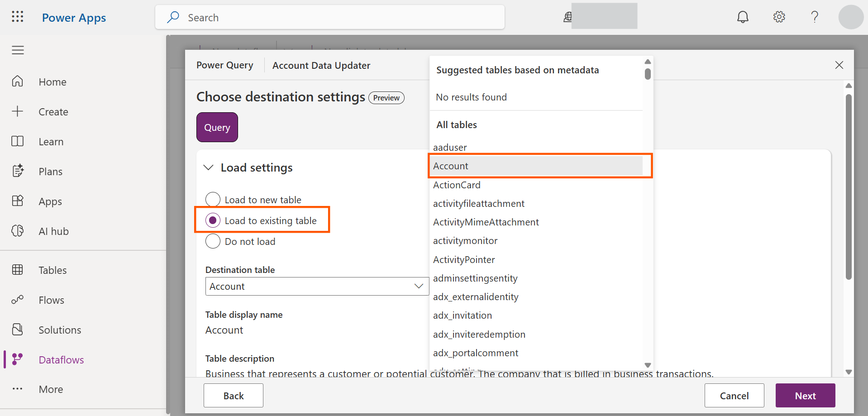Click the AI hub icon in sidebar
The width and height of the screenshot is (868, 416).
coord(18,231)
